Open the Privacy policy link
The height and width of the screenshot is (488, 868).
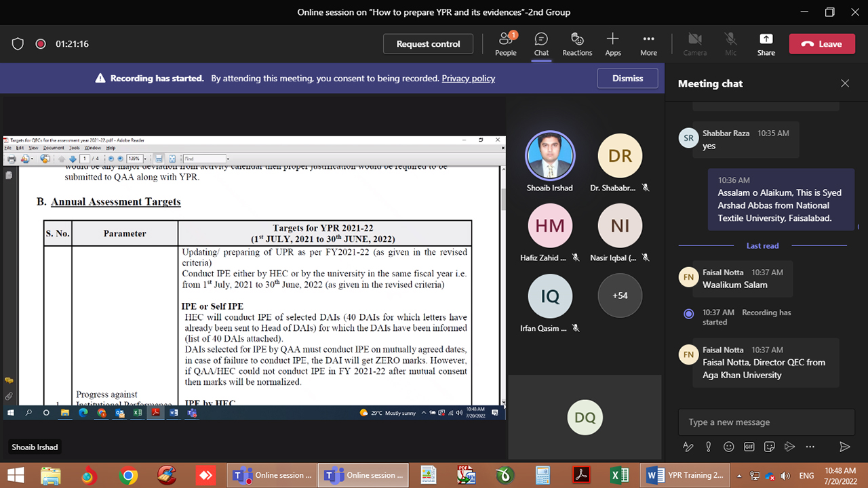click(468, 79)
